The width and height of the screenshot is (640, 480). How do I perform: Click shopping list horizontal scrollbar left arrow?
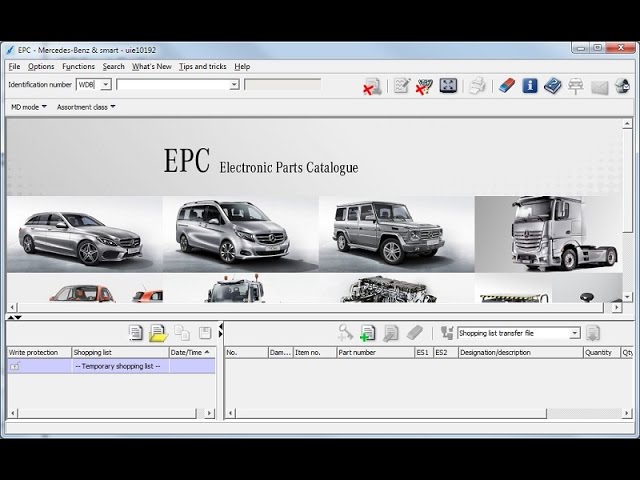click(13, 413)
